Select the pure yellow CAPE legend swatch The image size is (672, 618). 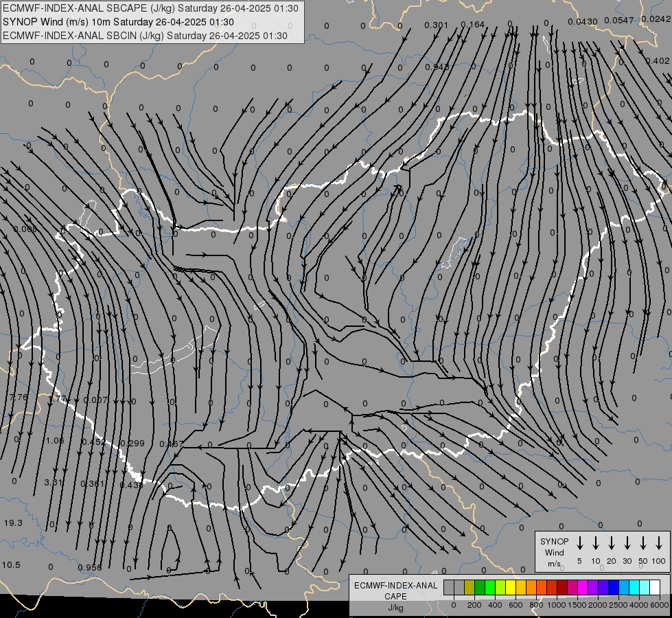click(511, 587)
